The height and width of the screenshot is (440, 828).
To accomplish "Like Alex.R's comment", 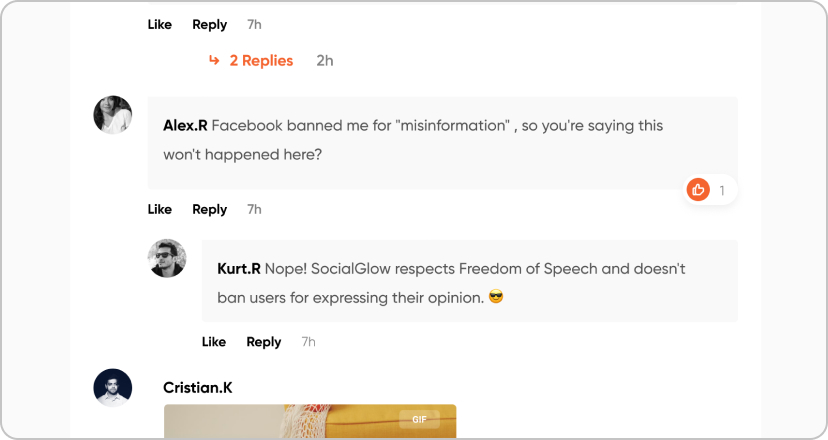I will (x=160, y=209).
